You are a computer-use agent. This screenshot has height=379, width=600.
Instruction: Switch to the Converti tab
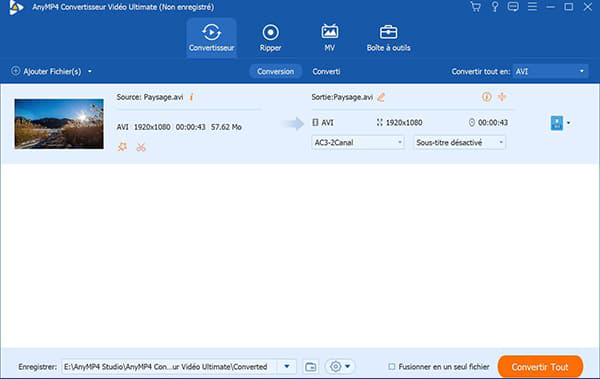[x=326, y=72]
